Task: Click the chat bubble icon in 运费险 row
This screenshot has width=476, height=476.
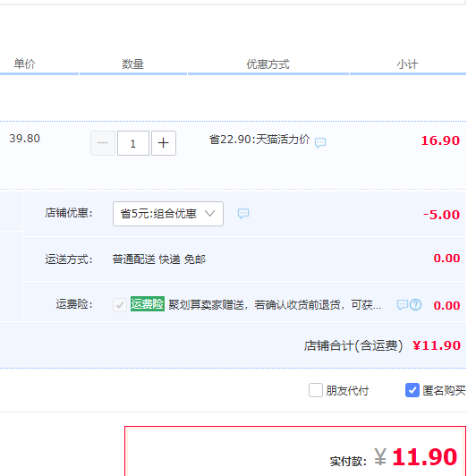Action: (403, 304)
